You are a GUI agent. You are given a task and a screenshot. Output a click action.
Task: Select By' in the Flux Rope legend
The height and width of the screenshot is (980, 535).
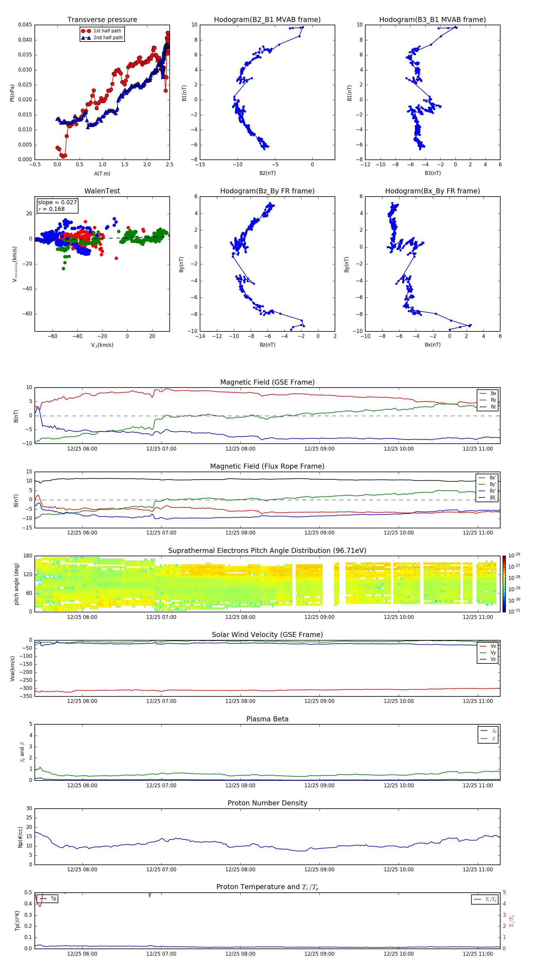coord(487,484)
